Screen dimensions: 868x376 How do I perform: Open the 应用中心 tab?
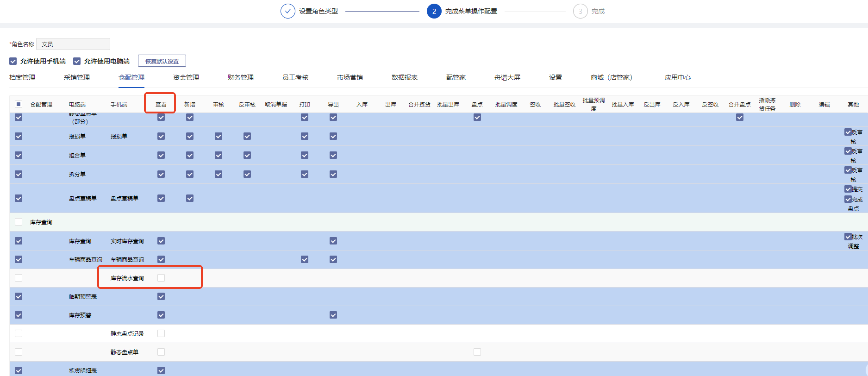(x=677, y=77)
